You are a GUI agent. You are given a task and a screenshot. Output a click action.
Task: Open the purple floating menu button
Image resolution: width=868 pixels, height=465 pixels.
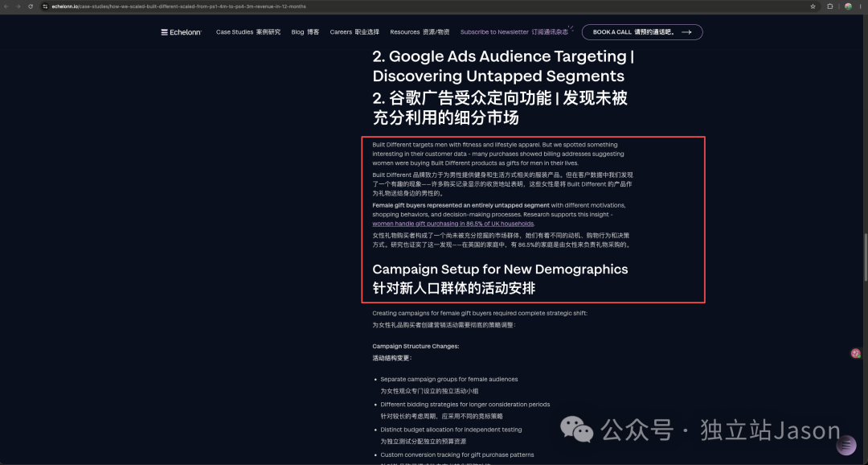tap(845, 445)
